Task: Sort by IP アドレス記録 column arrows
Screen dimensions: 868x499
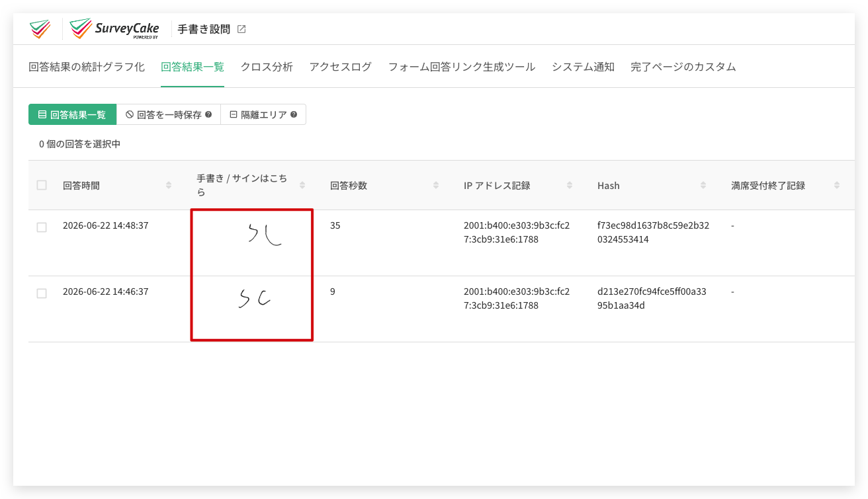Action: pyautogui.click(x=570, y=186)
